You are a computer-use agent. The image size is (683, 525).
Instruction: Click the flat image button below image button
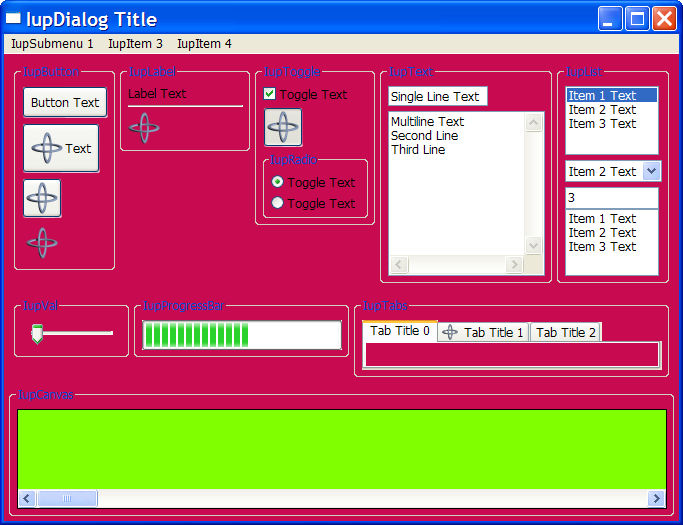[42, 242]
